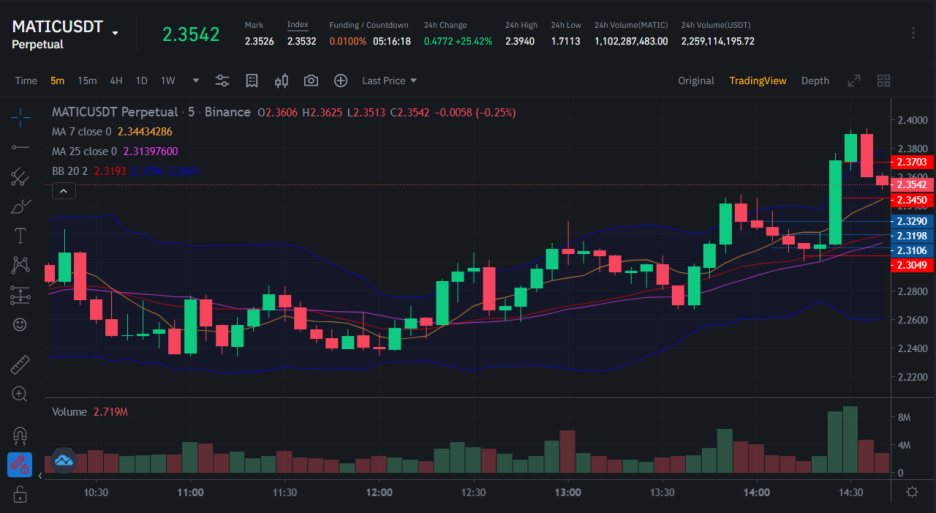Select the brush drawing tool

[x=20, y=207]
